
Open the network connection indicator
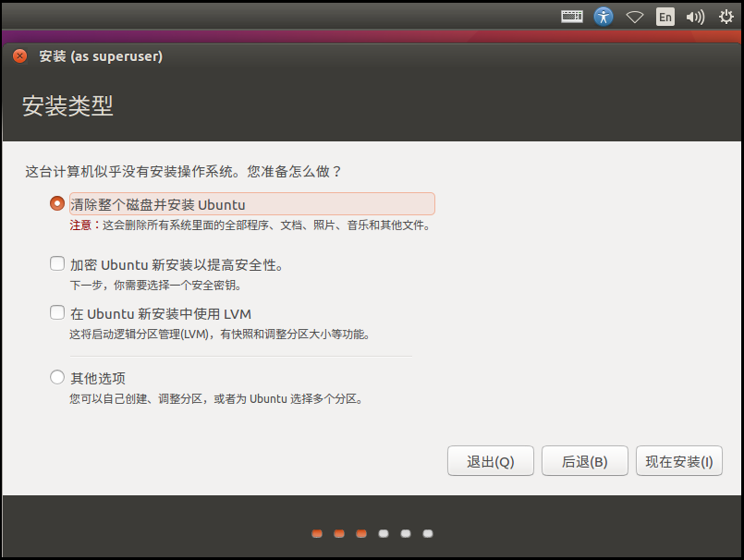[x=634, y=17]
